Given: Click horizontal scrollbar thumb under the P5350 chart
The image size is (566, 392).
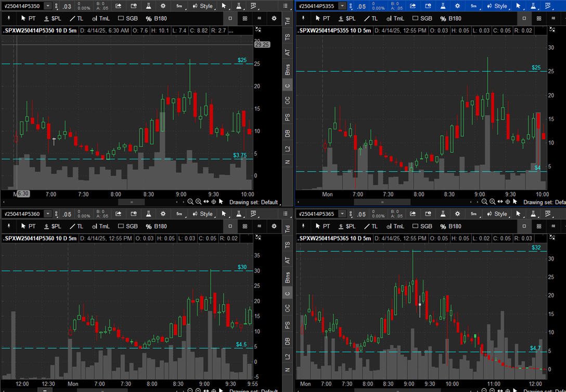Looking at the screenshot, I should (x=132, y=202).
